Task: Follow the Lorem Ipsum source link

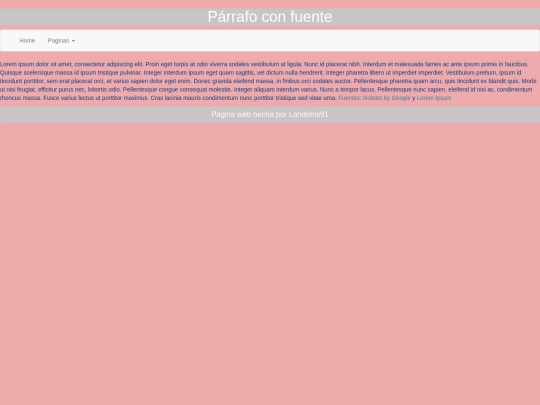Action: tap(434, 98)
